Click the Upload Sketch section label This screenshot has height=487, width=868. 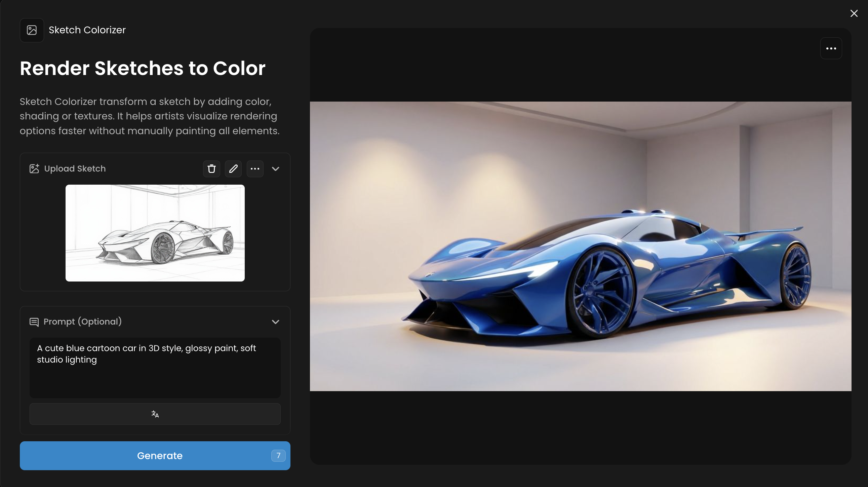click(x=75, y=168)
